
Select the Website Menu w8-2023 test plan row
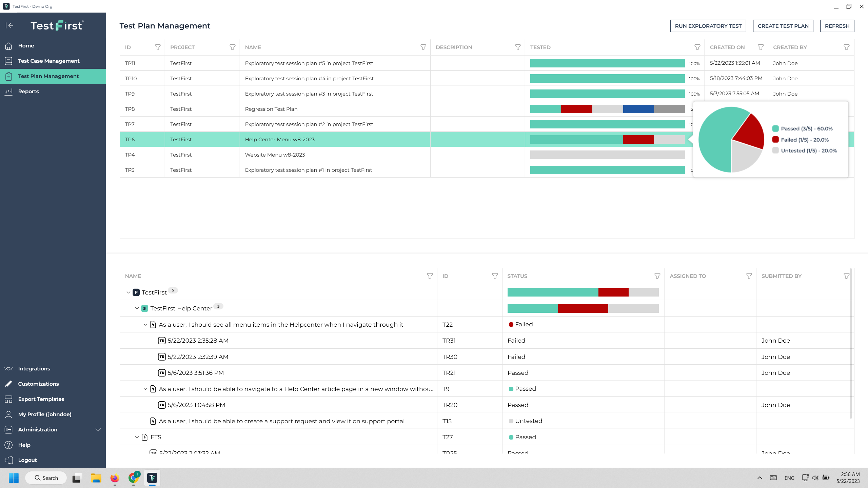tap(275, 155)
